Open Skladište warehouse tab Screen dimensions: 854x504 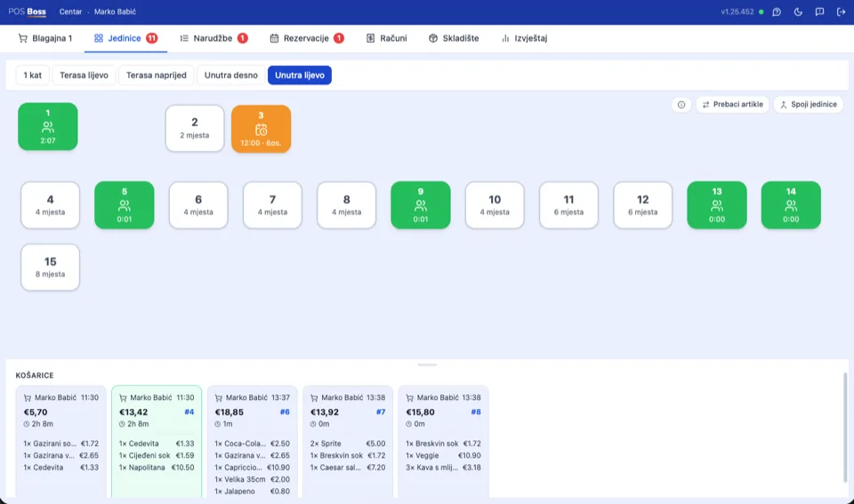coord(454,38)
